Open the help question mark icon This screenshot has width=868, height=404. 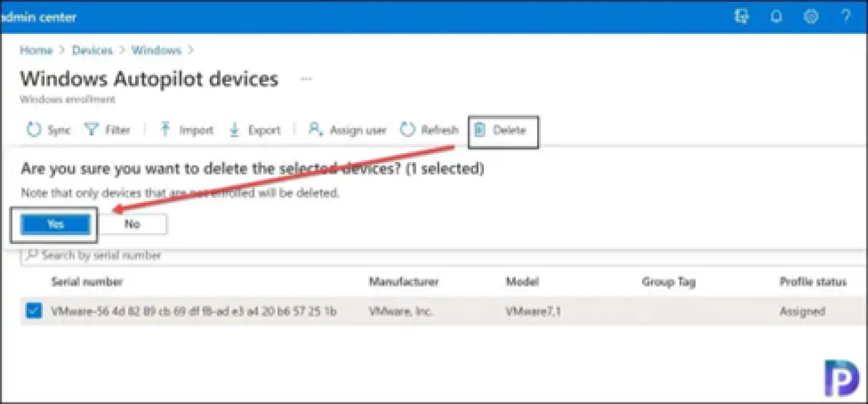click(x=846, y=17)
